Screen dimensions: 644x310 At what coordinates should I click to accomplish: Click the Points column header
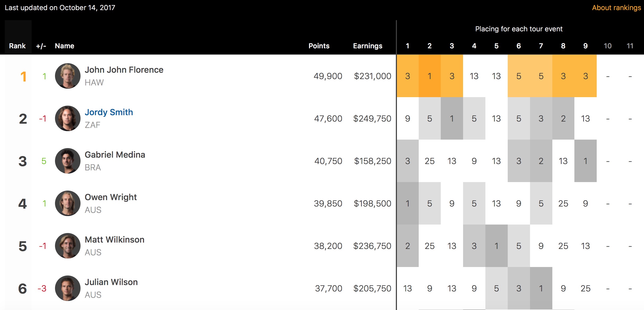tap(319, 46)
